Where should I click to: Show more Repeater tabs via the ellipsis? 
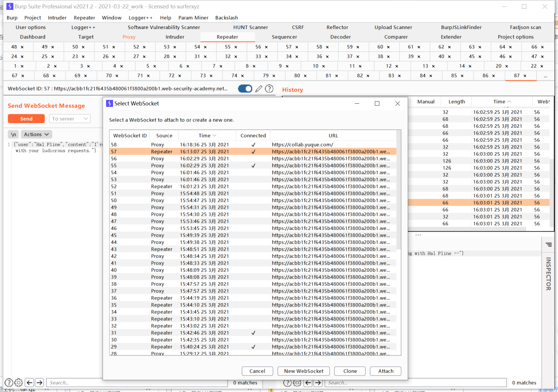(x=545, y=76)
